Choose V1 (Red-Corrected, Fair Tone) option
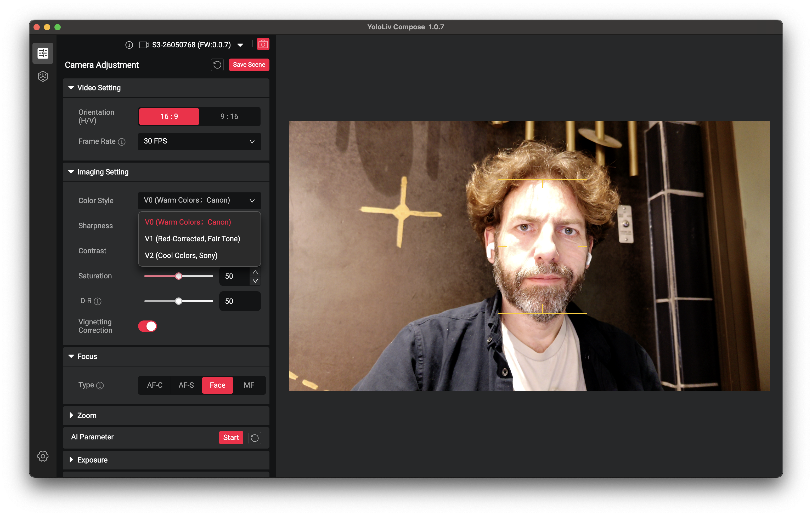Screen dimensions: 812x516 click(x=192, y=239)
